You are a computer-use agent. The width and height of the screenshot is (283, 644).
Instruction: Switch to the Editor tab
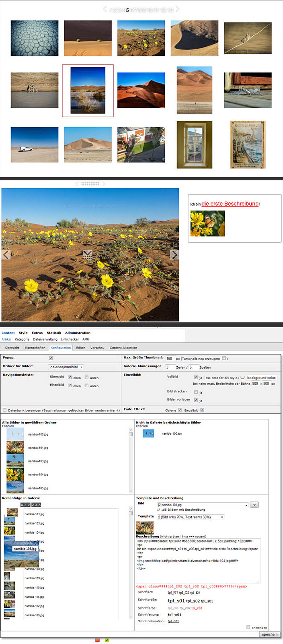pos(80,348)
